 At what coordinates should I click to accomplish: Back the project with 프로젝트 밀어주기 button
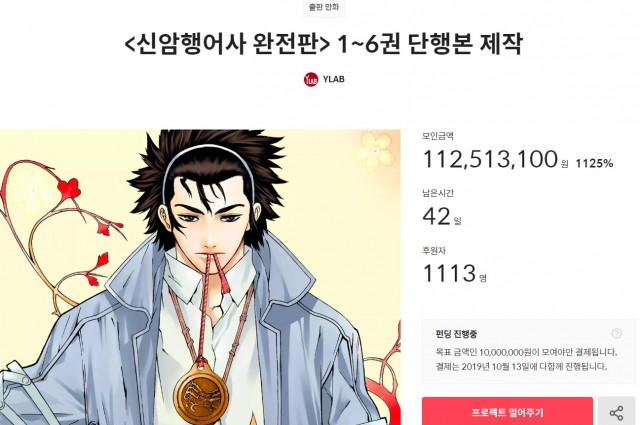coord(507,412)
